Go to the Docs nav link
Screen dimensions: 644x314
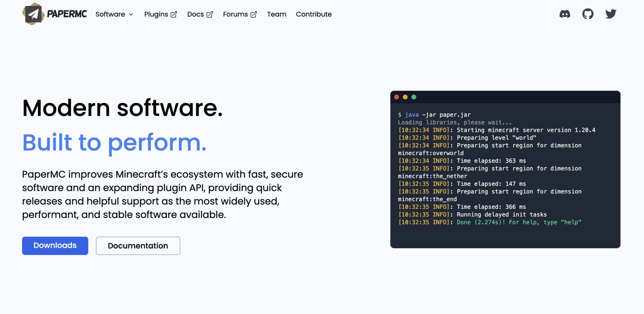coord(195,14)
